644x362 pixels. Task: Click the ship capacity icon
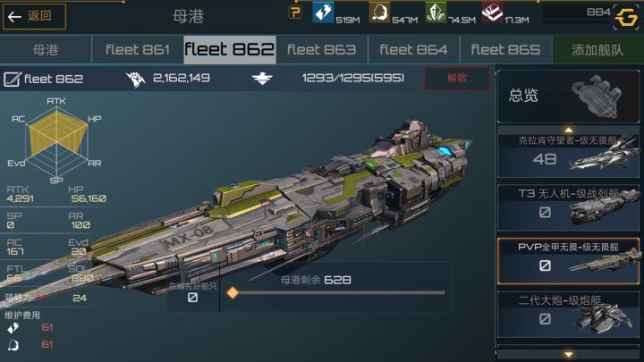[x=262, y=79]
